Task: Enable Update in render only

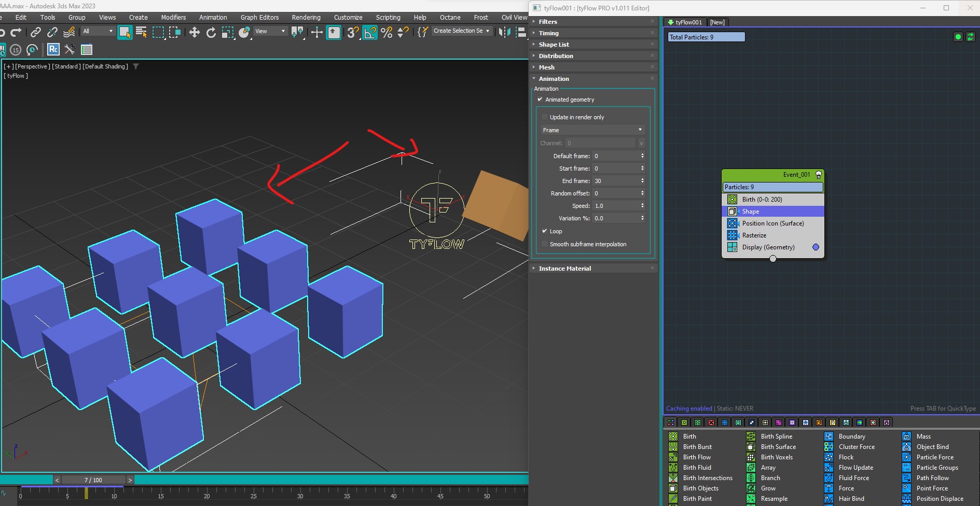Action: [x=545, y=117]
